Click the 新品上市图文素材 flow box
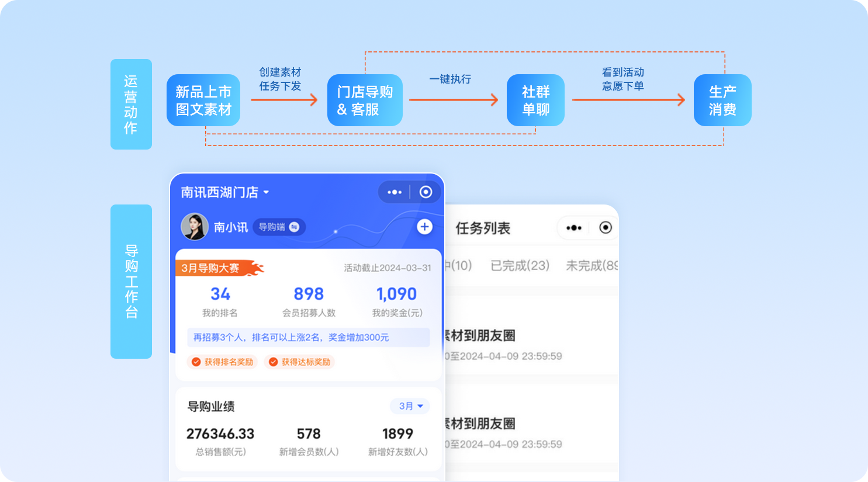Viewport: 868px width, 482px height. (203, 100)
